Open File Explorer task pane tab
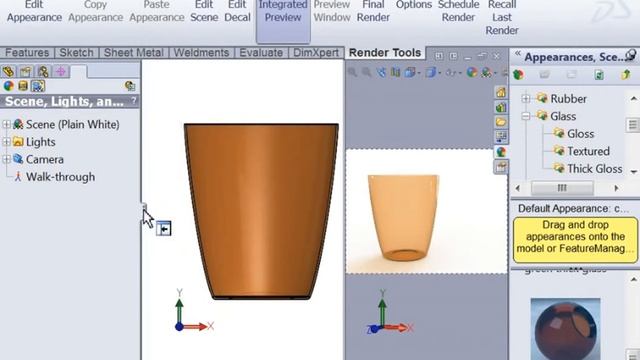Image resolution: width=640 pixels, height=360 pixels. [x=501, y=122]
